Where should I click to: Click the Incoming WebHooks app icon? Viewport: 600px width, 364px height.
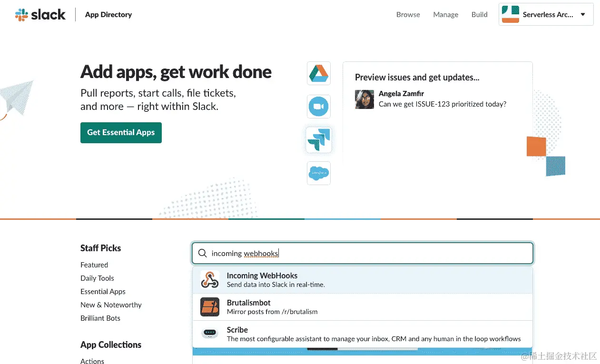coord(210,280)
